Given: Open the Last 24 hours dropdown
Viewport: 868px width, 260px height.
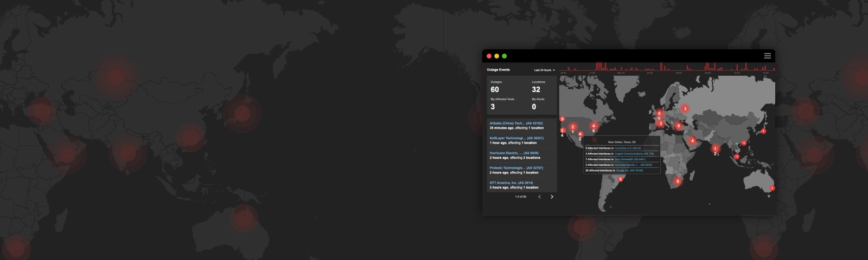Looking at the screenshot, I should pyautogui.click(x=544, y=70).
